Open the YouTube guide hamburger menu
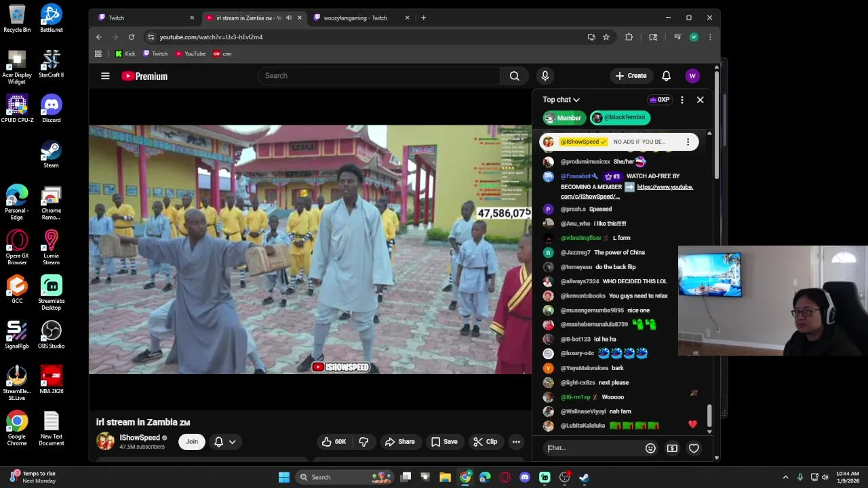Image resolution: width=868 pixels, height=488 pixels. point(105,76)
